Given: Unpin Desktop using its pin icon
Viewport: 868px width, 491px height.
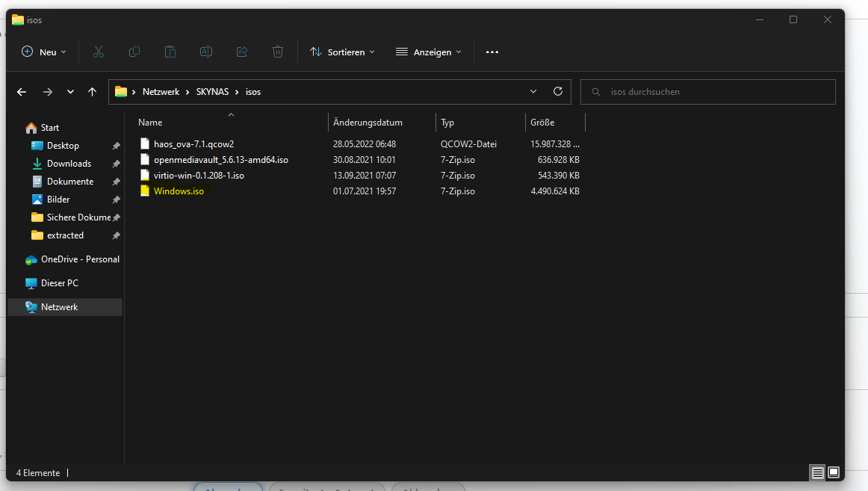Looking at the screenshot, I should pyautogui.click(x=117, y=146).
